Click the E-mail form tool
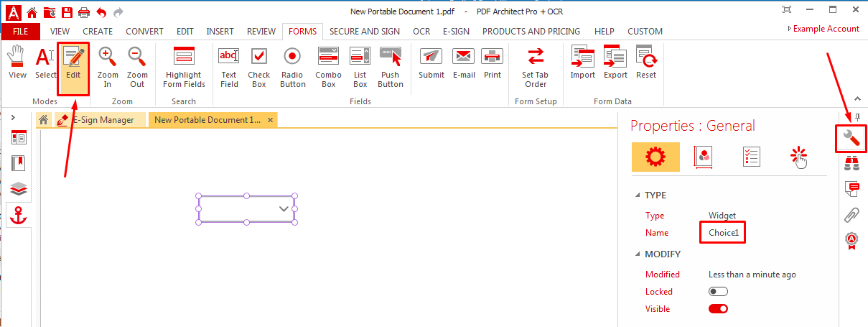The width and height of the screenshot is (868, 327). [x=464, y=63]
